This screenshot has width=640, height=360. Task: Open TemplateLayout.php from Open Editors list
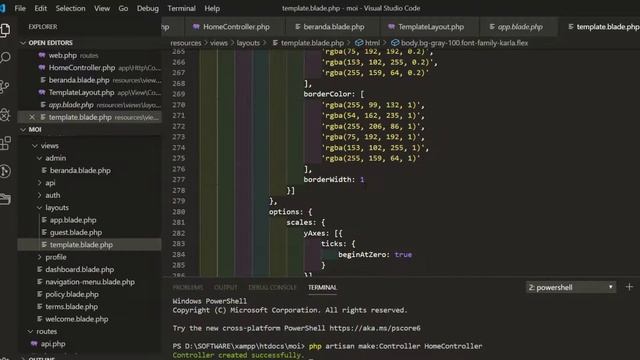(x=89, y=92)
